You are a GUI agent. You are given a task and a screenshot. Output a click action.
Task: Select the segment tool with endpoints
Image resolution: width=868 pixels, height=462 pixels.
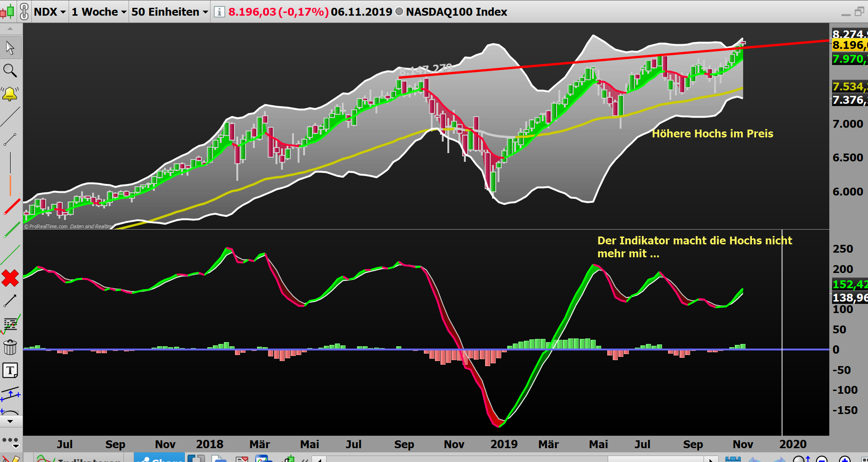click(10, 139)
